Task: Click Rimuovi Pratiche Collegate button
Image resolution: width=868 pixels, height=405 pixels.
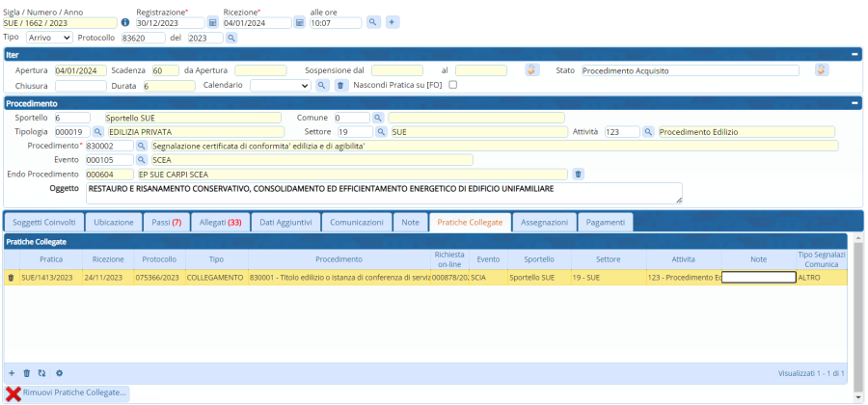Action: click(x=66, y=392)
